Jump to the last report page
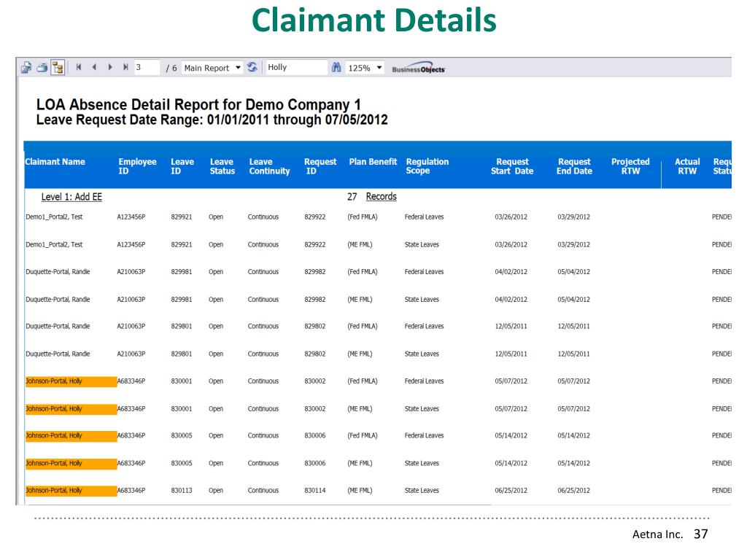This screenshot has height=560, width=747. pyautogui.click(x=125, y=68)
